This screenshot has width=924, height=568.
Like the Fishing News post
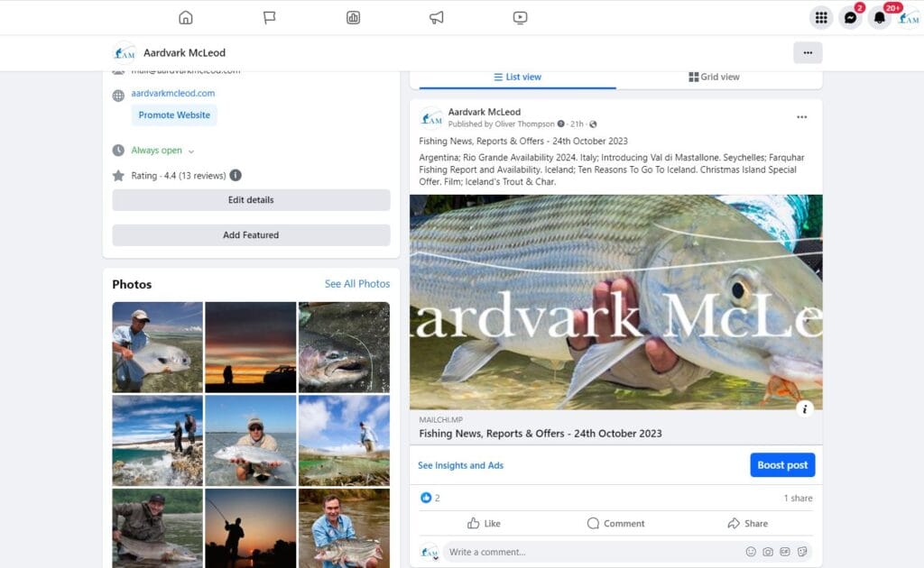tap(484, 523)
